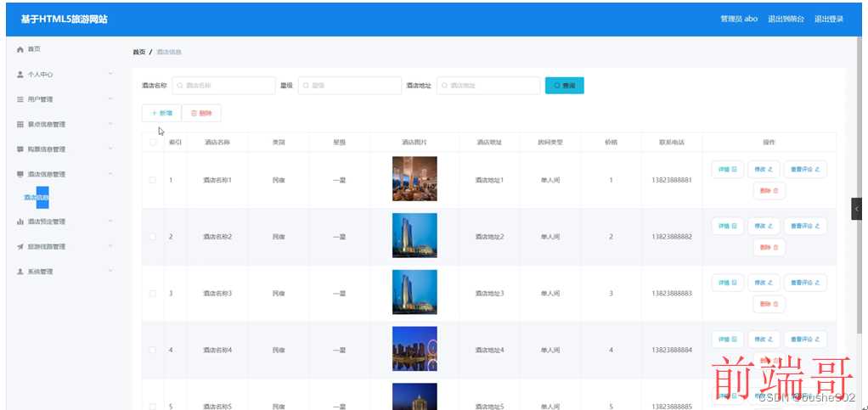Viewport: 868px width, 410px height.
Task: Tick the checkbox for row 酒店名称1
Action: coord(153,180)
